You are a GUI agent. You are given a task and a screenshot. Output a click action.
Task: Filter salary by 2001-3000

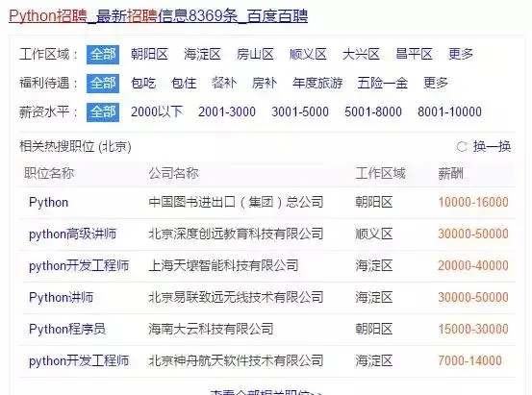coord(227,111)
